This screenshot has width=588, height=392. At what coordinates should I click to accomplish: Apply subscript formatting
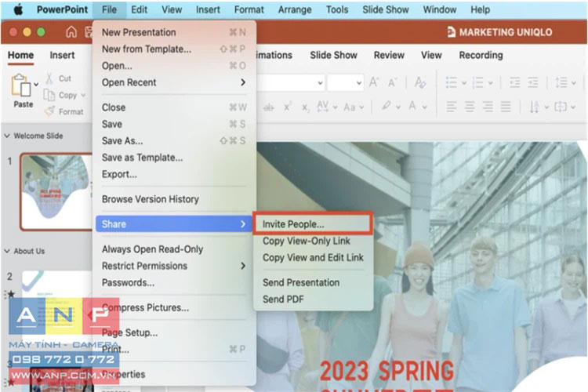pos(306,107)
